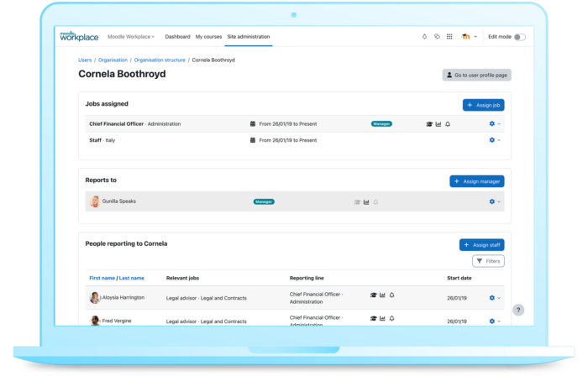Click bell icon in Chief Financial Officer job row
588x376 pixels.
[448, 124]
